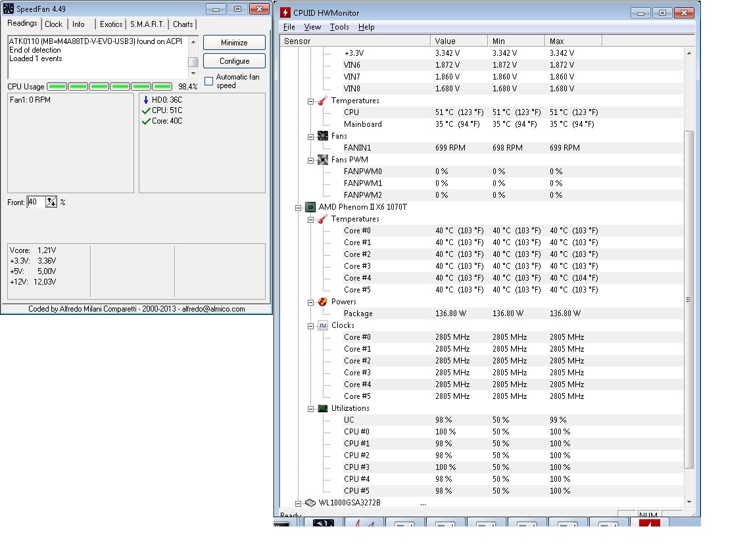Switch to the Readings tab in SpeedFan

pyautogui.click(x=22, y=24)
